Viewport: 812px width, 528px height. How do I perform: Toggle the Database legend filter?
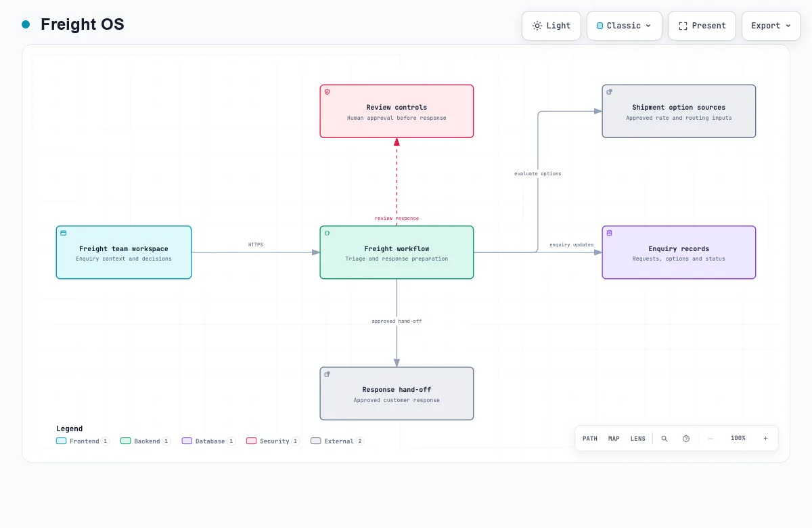[208, 441]
